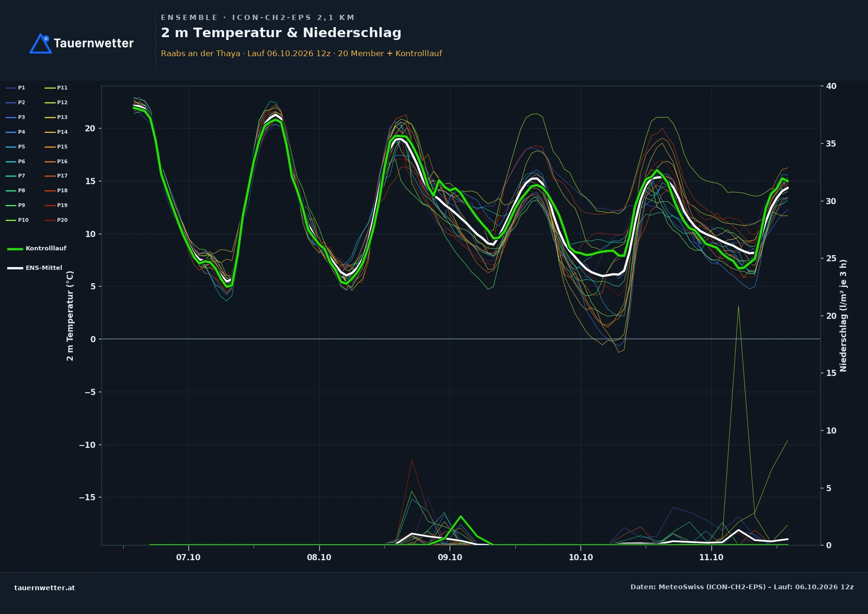The height and width of the screenshot is (614, 868).
Task: Click the Tauernwetter brand name
Action: 94,43
